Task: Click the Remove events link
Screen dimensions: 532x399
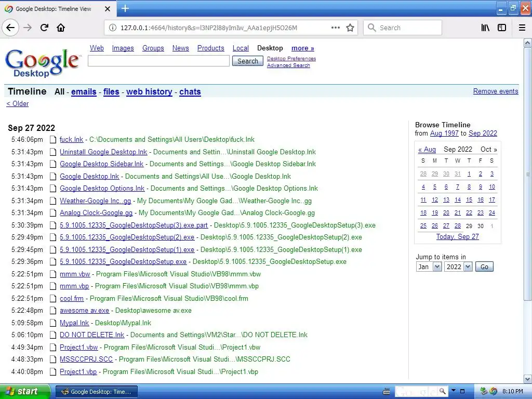Action: (496, 91)
